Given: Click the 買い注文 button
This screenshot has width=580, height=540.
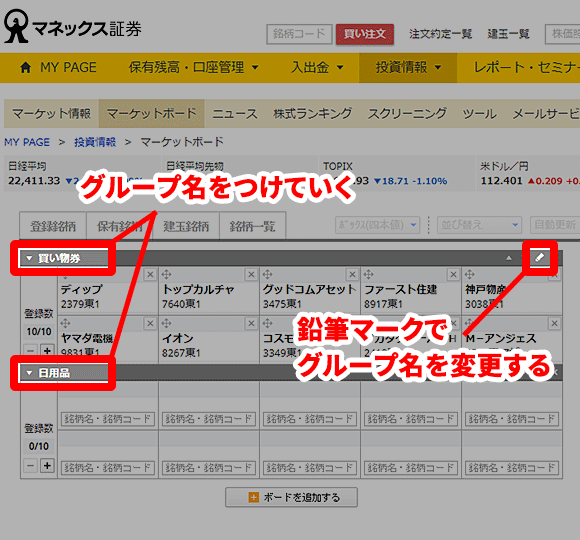Looking at the screenshot, I should click(x=365, y=34).
